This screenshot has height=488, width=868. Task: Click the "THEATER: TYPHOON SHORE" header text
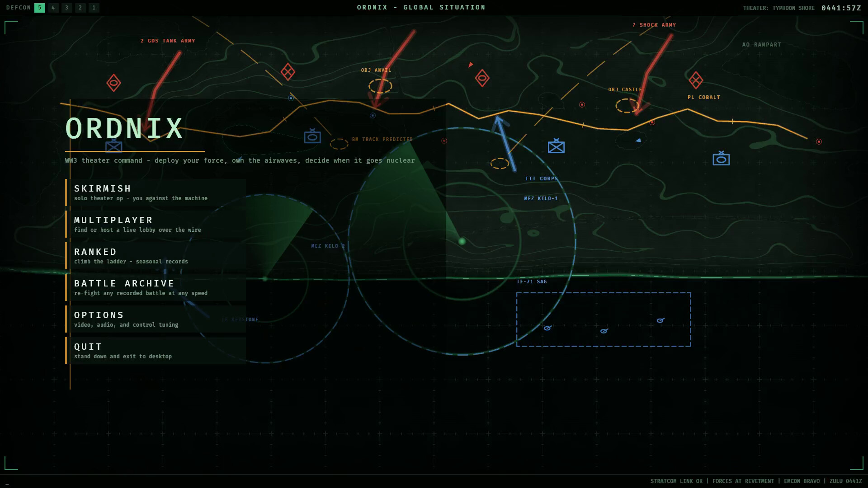[x=779, y=8]
